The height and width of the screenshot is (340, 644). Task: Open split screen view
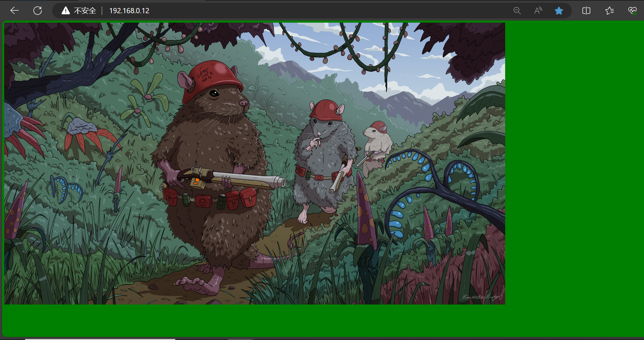[586, 11]
